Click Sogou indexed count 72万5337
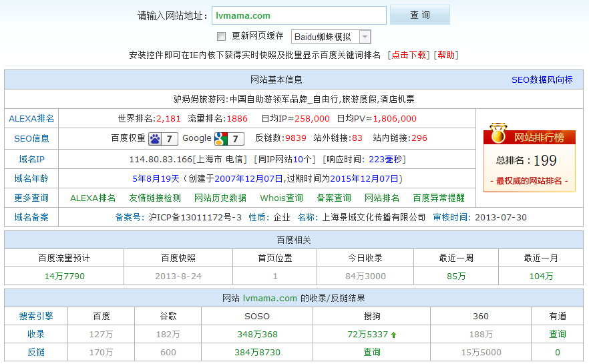The width and height of the screenshot is (589, 364). pyautogui.click(x=368, y=335)
